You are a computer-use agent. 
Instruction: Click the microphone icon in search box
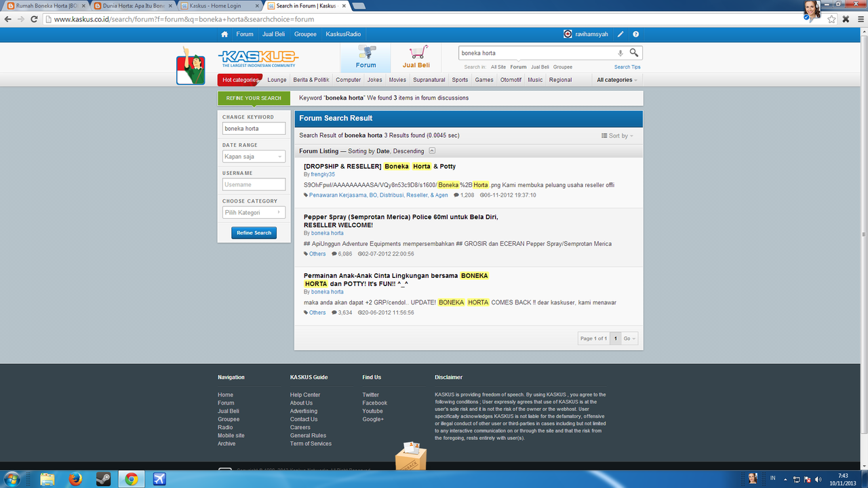(x=620, y=53)
